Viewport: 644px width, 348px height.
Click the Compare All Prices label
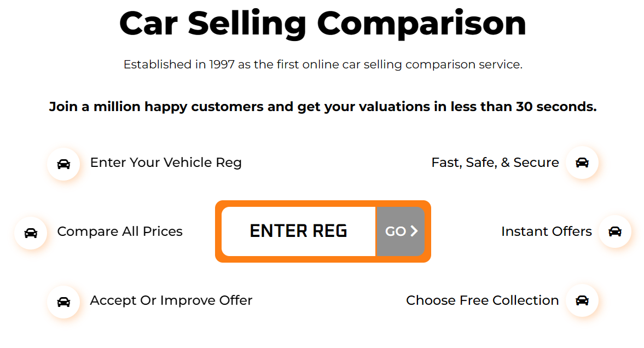[x=120, y=231]
